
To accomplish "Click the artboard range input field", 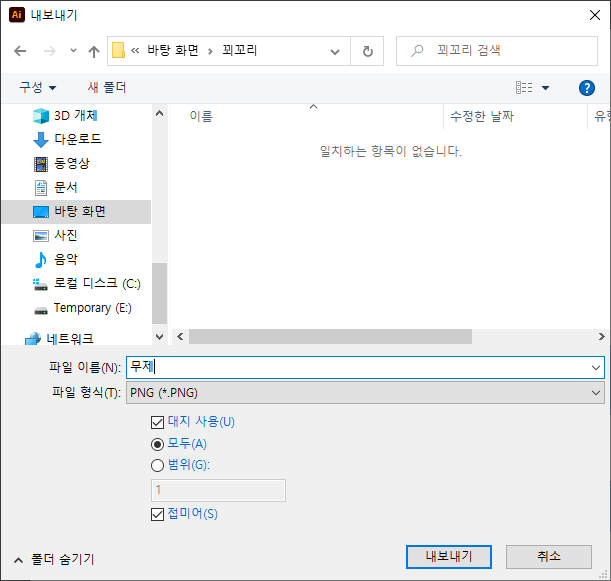I will [x=218, y=490].
